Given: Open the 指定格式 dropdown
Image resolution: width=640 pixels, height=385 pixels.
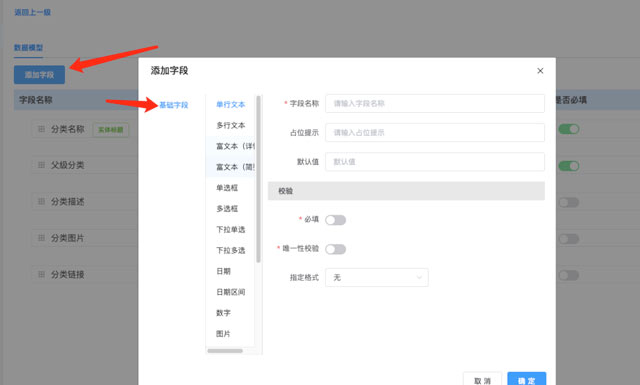Looking at the screenshot, I should coord(377,278).
